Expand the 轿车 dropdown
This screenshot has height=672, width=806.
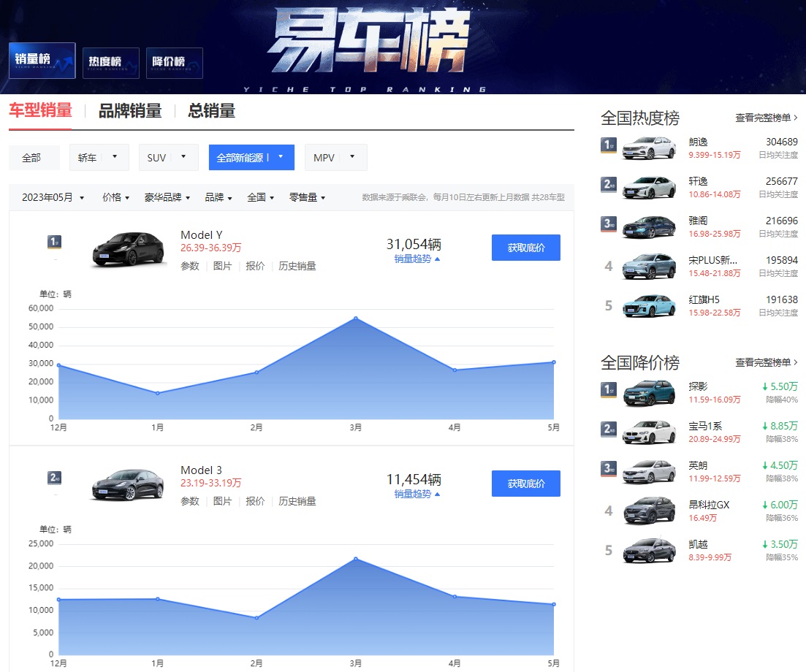coord(99,157)
